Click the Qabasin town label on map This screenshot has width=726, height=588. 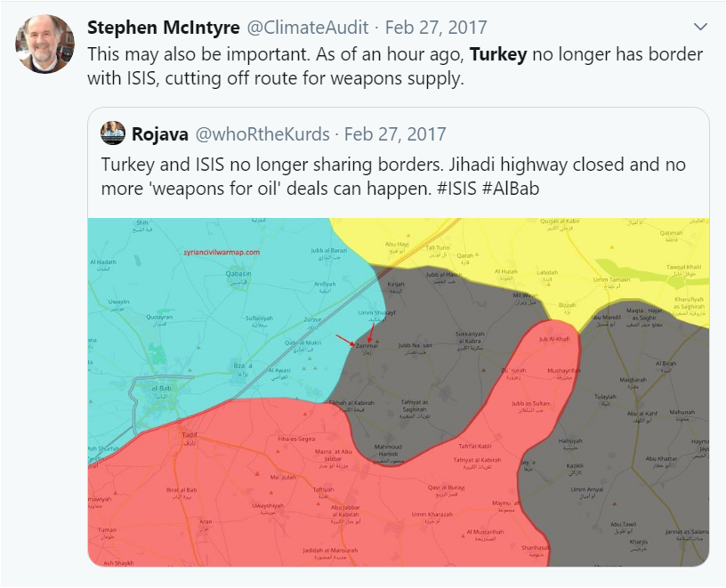click(238, 277)
